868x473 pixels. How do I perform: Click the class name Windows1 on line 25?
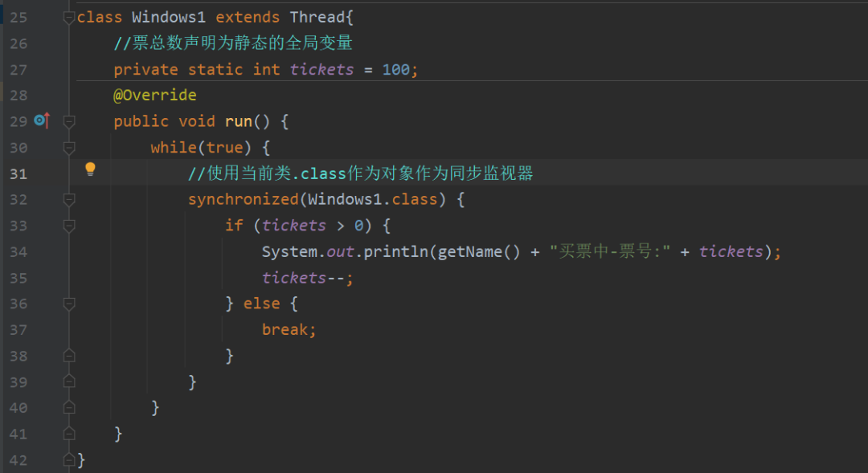pos(169,17)
